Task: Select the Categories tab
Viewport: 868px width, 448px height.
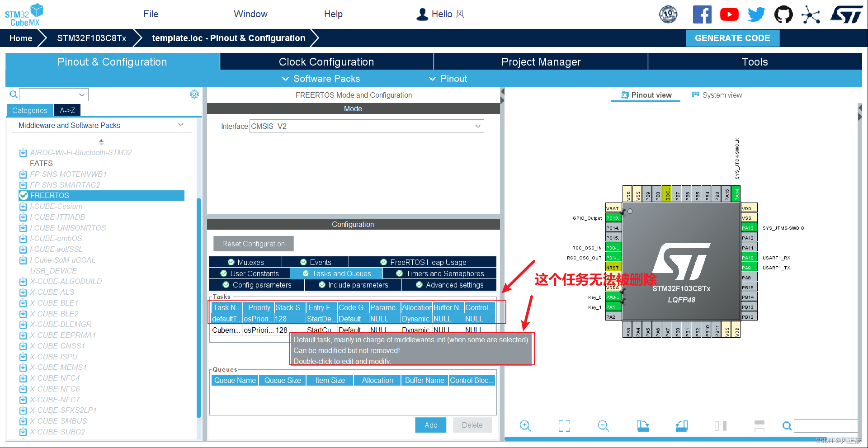Action: click(x=30, y=110)
